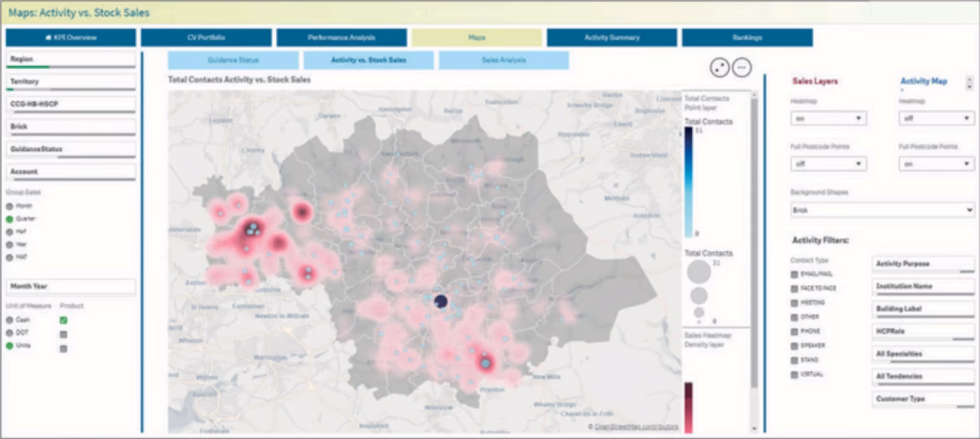Open the All Specialties filter
This screenshot has width=980, height=439.
pos(923,354)
